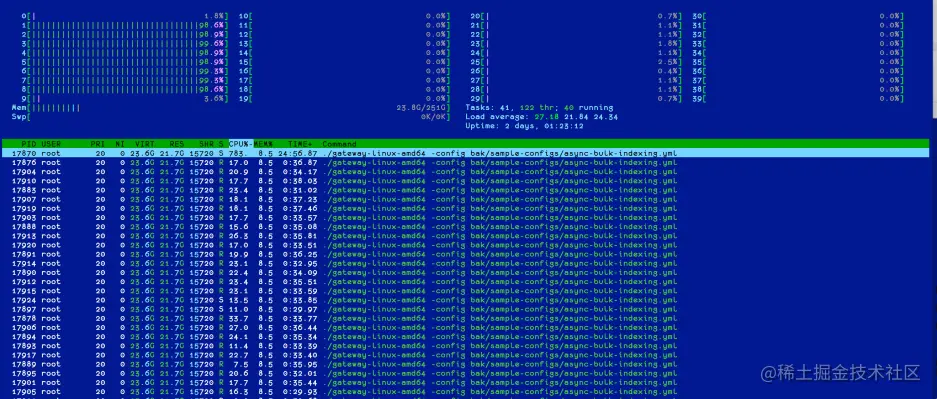Click the S state column header
Screen dimensions: 937x399
(x=221, y=144)
